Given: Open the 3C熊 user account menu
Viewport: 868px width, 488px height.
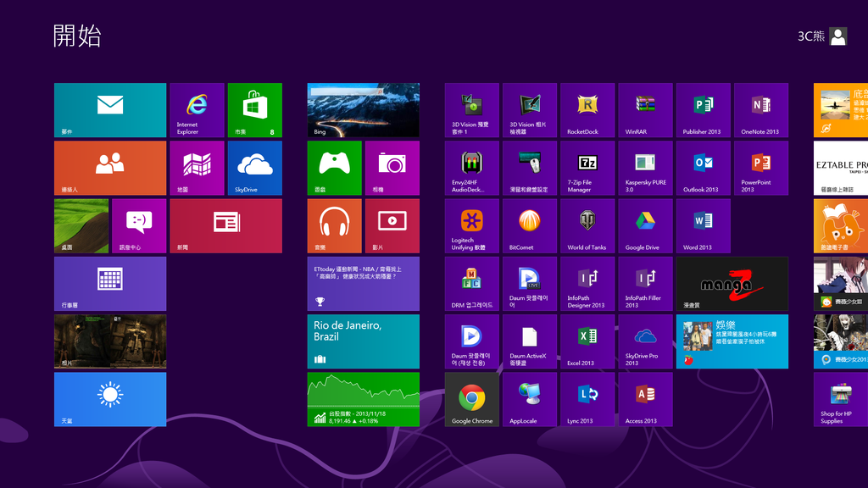Looking at the screenshot, I should tap(822, 36).
